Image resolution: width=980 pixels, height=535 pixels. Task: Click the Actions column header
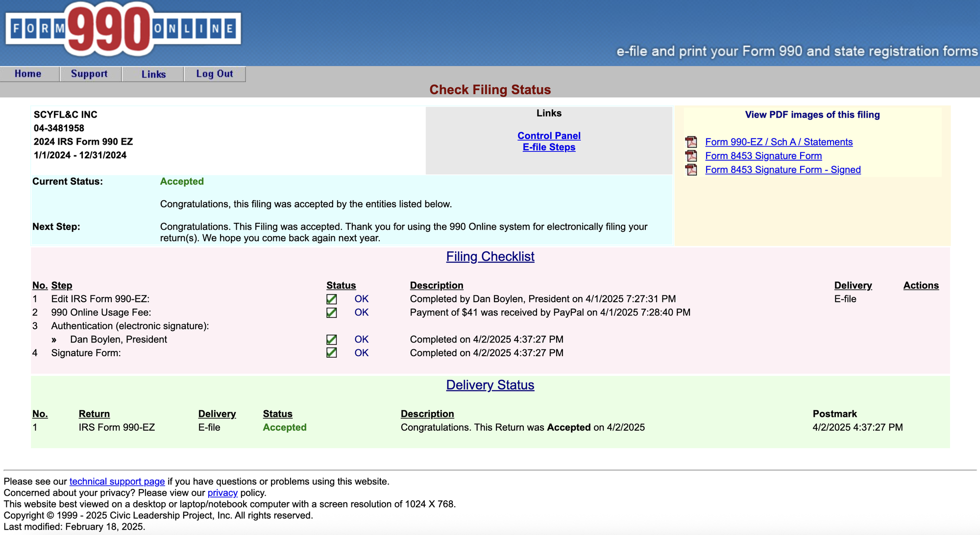pos(921,285)
